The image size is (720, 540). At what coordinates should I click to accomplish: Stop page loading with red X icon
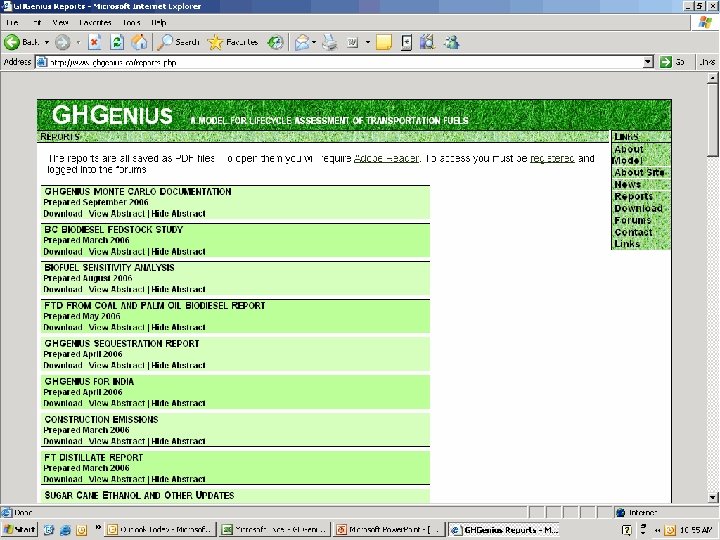point(95,42)
